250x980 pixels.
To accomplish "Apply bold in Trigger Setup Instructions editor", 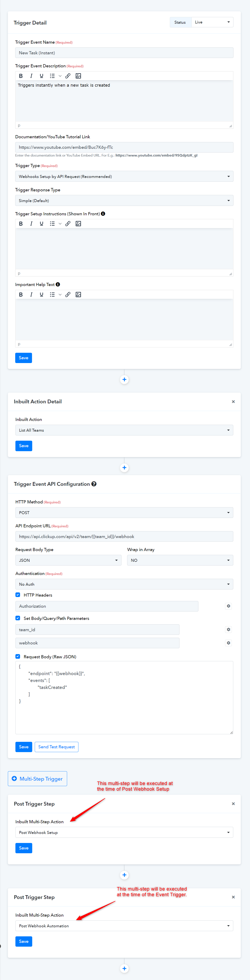I will [21, 224].
